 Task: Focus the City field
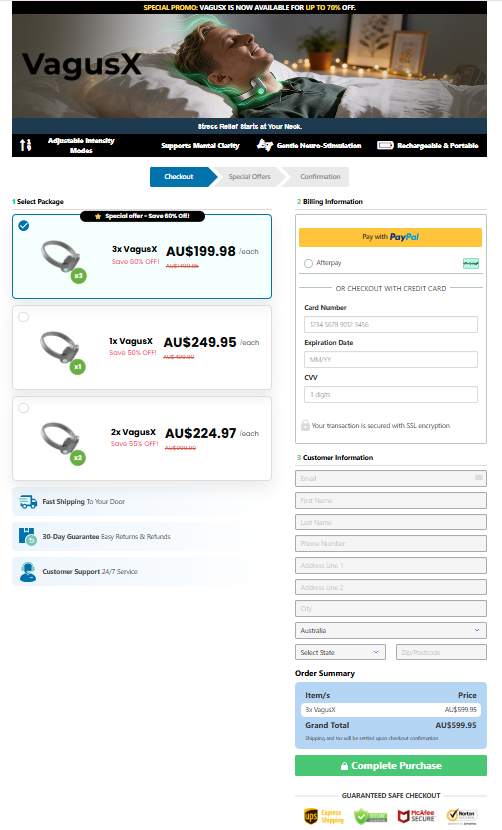[x=391, y=609]
